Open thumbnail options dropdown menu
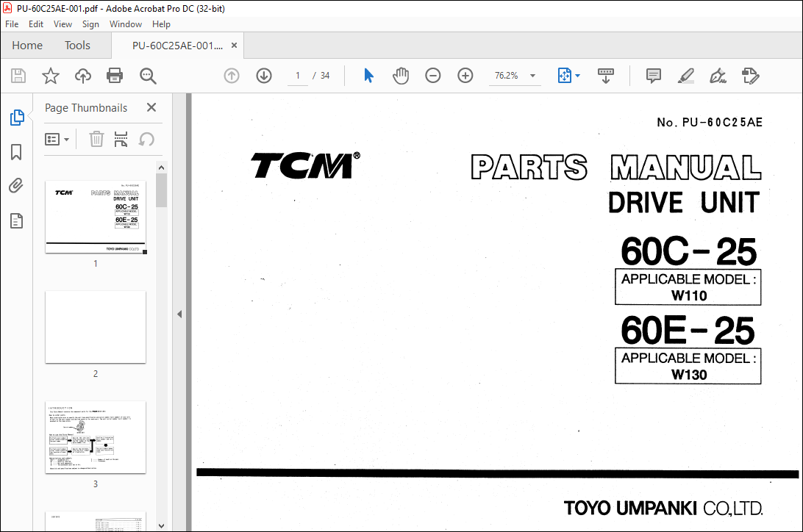The width and height of the screenshot is (803, 532). coord(57,139)
